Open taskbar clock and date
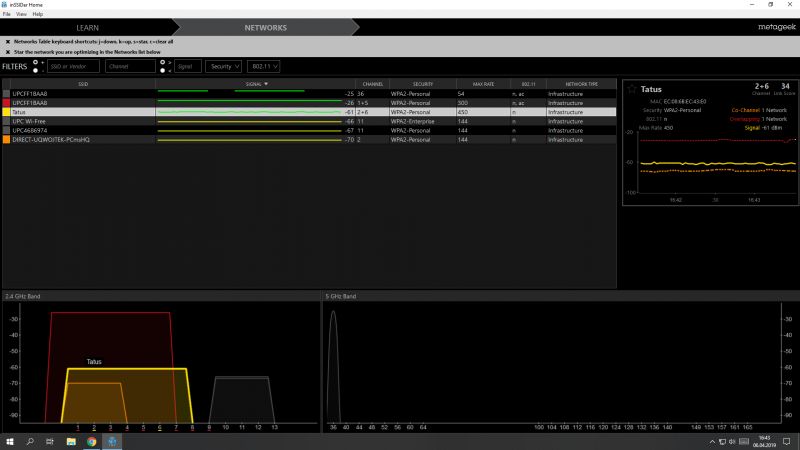This screenshot has width=800, height=450. point(764,442)
